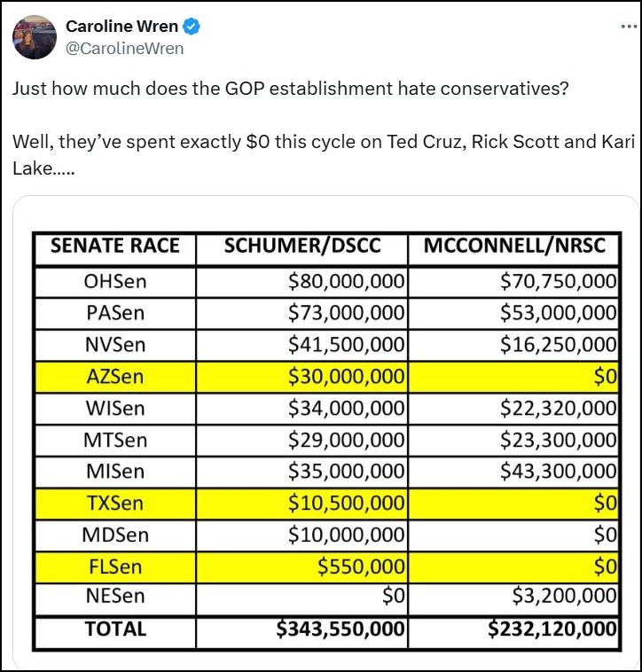Click the TOTAL $343,550,000 cell
The image size is (642, 672).
302,632
